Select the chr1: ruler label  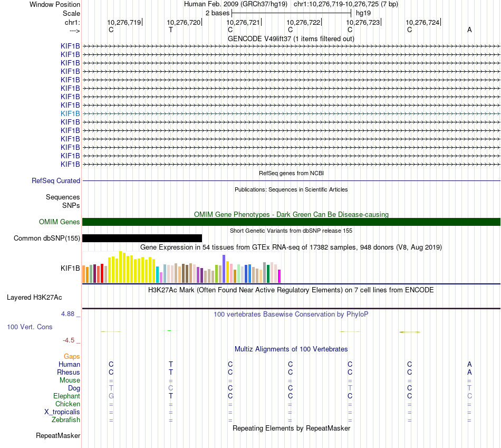(x=72, y=22)
